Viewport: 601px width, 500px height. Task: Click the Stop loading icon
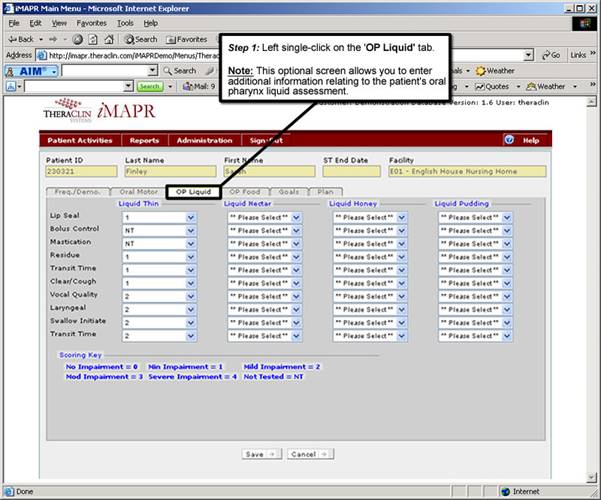78,39
